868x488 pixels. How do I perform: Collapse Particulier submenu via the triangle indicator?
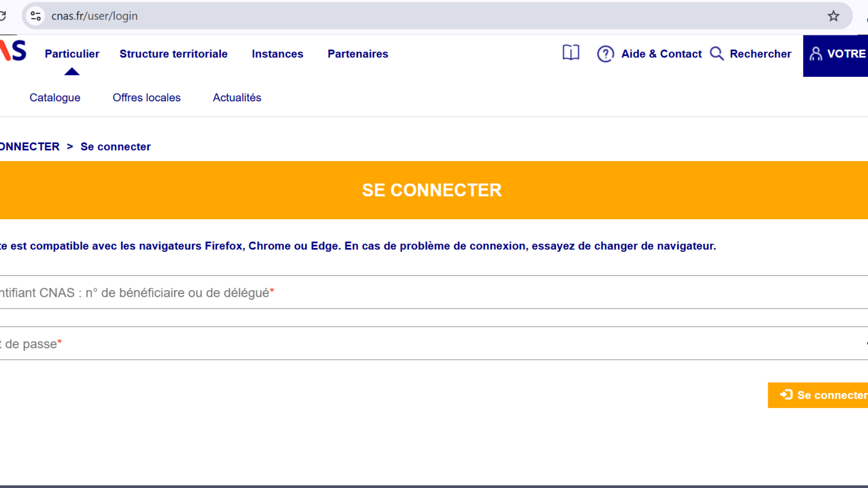(72, 71)
